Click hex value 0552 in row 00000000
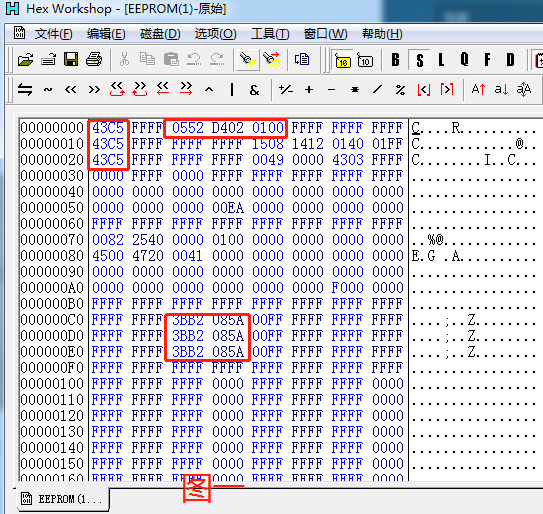Screen dimensions: 543x514 click(x=188, y=128)
